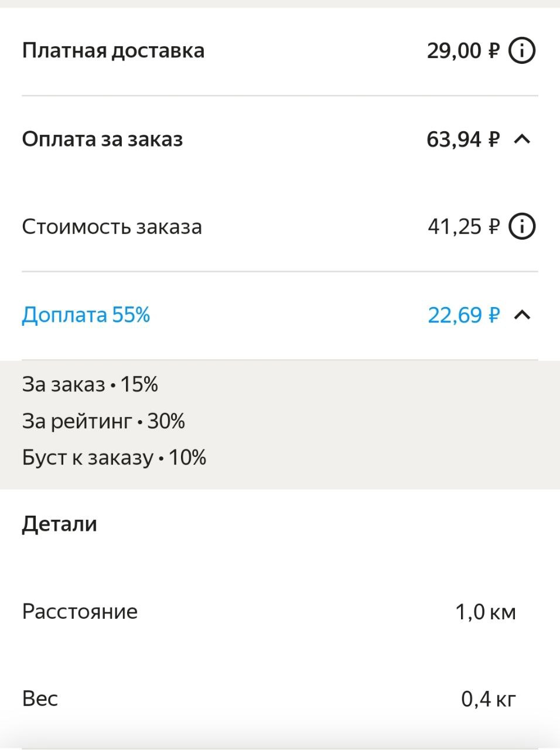Open info icon next to Платная доставка
The width and height of the screenshot is (560, 750).
521,50
